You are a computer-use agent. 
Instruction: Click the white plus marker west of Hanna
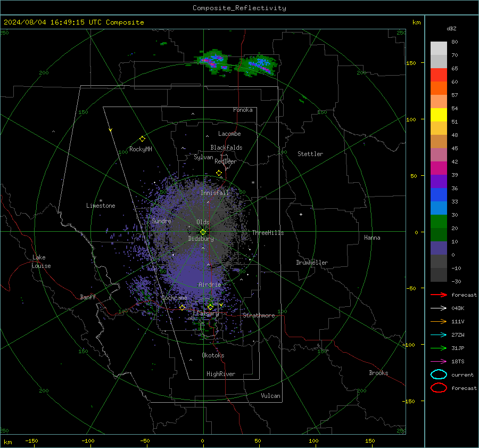[301, 214]
